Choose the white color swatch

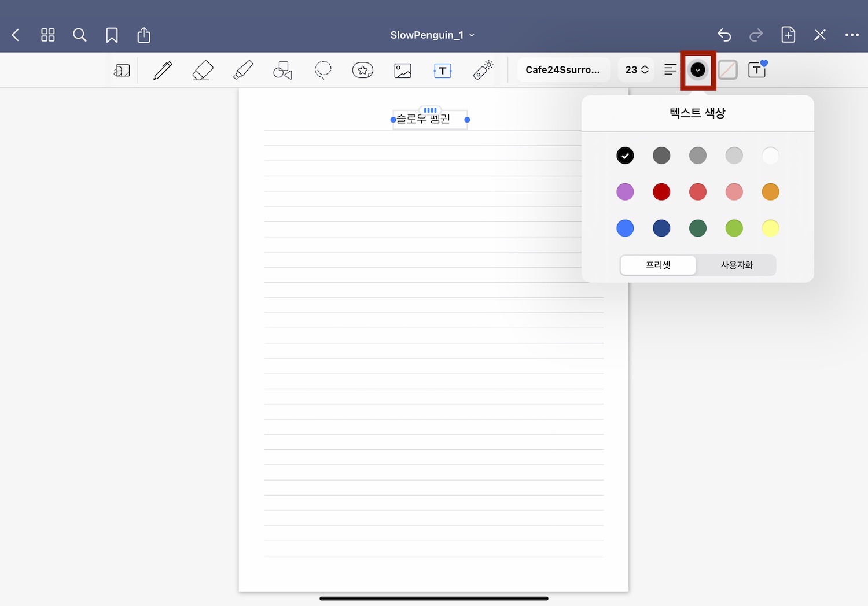[x=770, y=156]
